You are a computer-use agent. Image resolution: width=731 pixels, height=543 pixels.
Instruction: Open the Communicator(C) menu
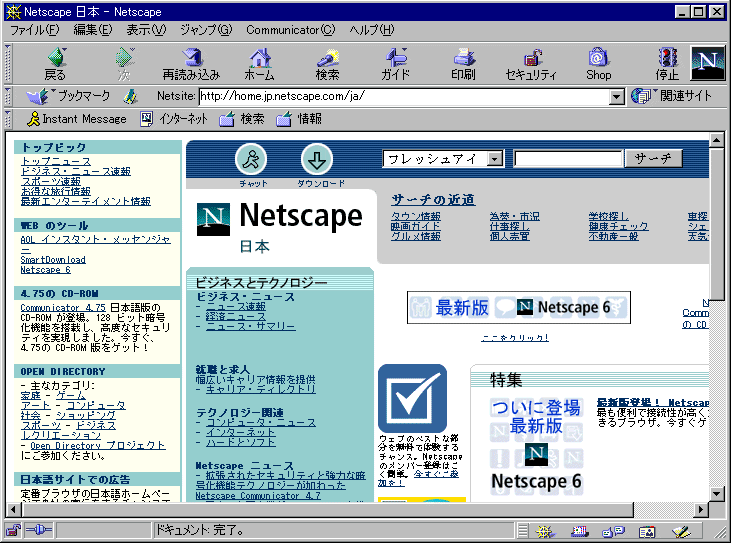click(x=290, y=30)
